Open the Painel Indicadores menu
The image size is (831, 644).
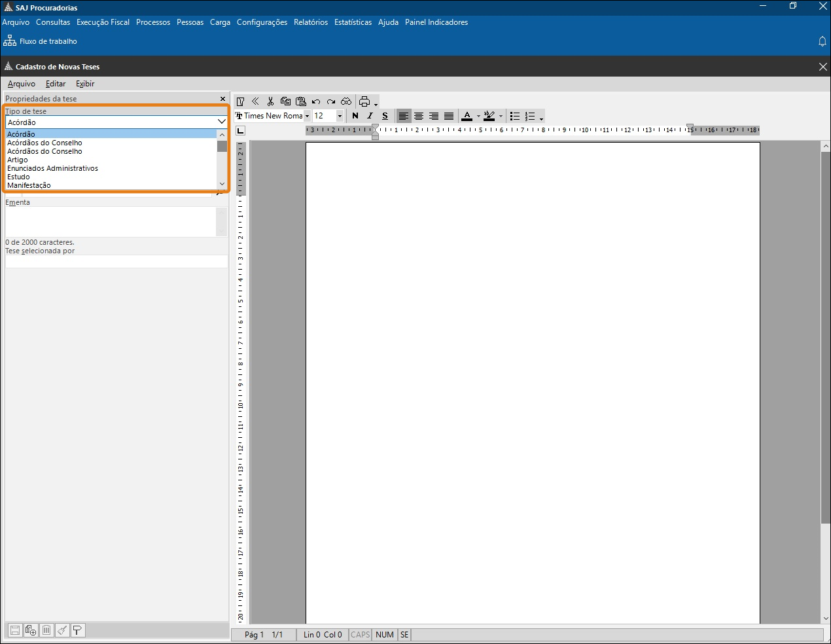coord(436,22)
